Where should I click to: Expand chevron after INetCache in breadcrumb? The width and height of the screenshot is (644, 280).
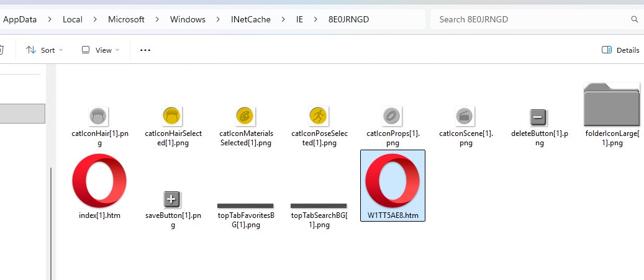tap(283, 19)
